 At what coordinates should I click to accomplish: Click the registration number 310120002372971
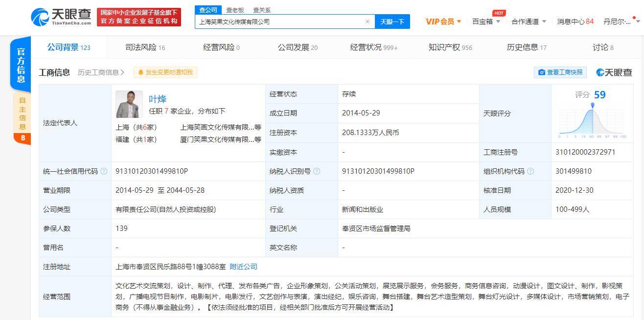[585, 152]
